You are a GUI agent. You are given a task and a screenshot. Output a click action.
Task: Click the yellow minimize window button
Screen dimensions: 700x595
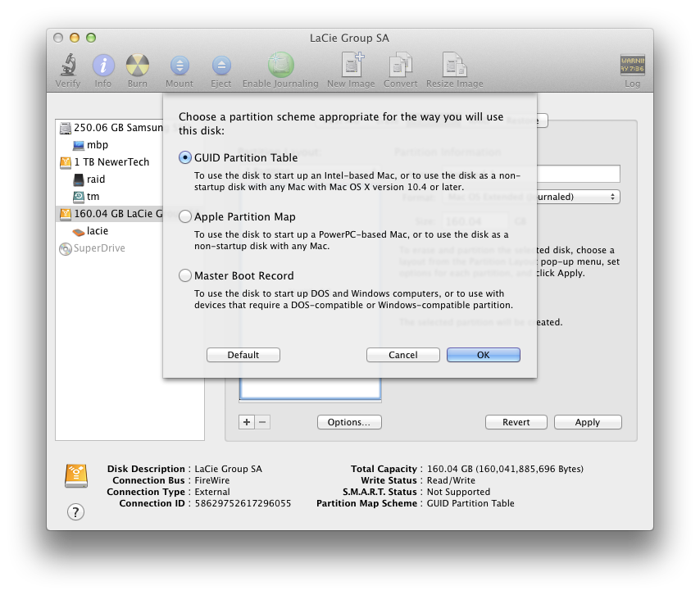pos(75,38)
